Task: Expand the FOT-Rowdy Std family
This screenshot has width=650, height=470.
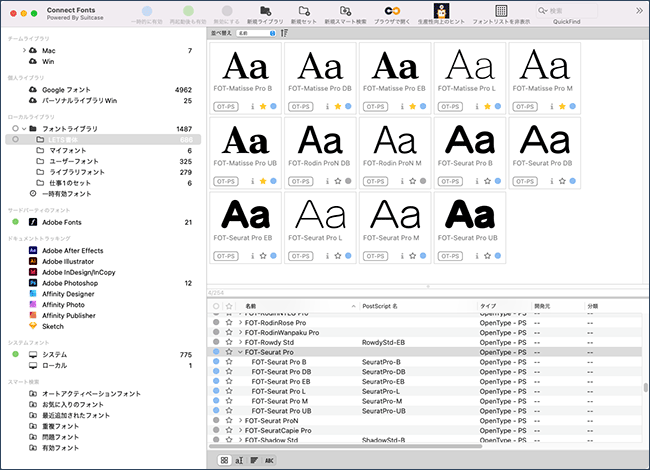Action: pyautogui.click(x=240, y=342)
